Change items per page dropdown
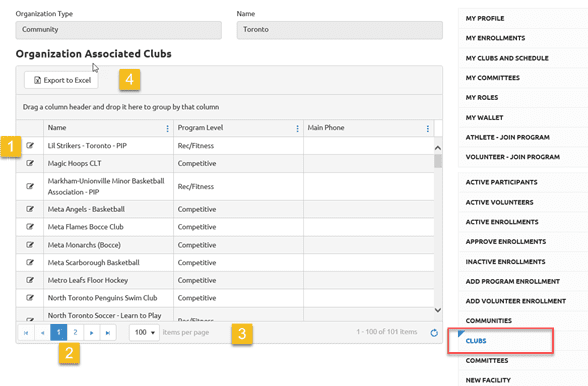Image resolution: width=588 pixels, height=386 pixels. pos(144,332)
